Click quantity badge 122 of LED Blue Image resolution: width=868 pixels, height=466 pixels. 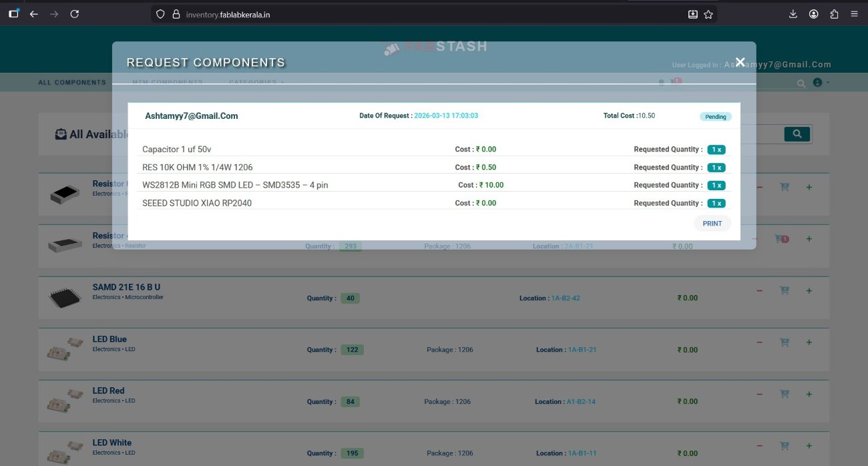352,350
